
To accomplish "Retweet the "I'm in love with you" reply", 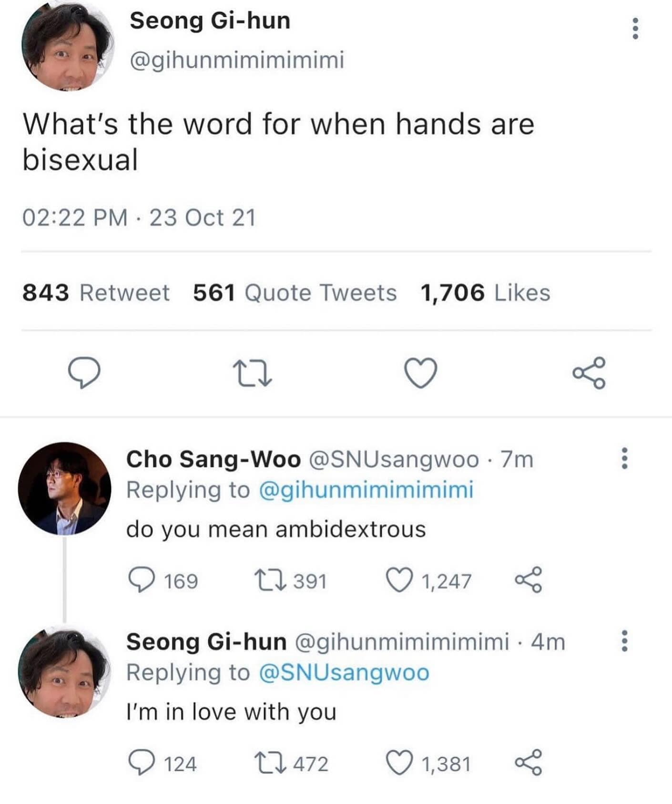I will point(271,763).
